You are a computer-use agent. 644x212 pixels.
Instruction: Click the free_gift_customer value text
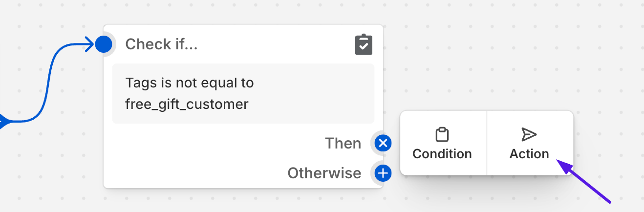pos(187,104)
